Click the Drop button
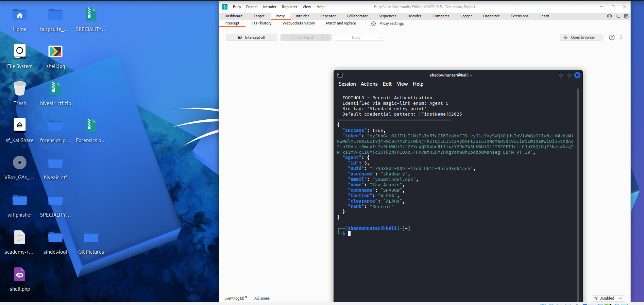Viewport: 644px width, 305px height. click(x=356, y=37)
